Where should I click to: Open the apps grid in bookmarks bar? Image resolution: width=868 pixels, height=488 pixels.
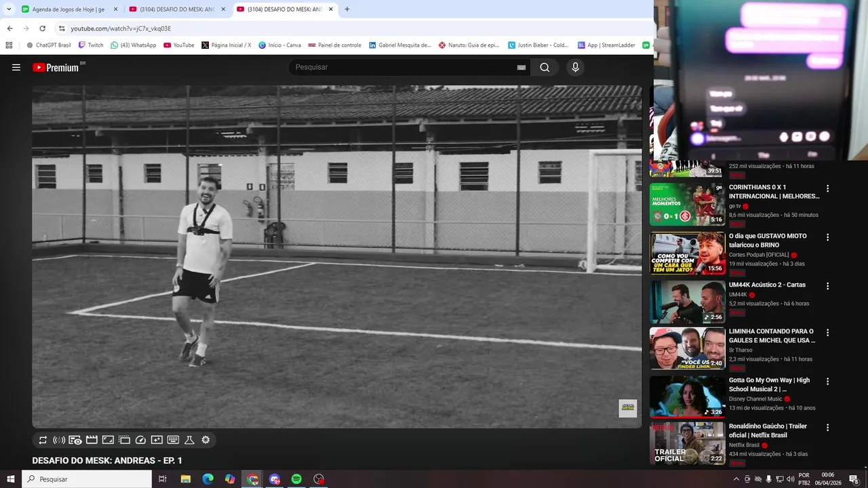[9, 45]
